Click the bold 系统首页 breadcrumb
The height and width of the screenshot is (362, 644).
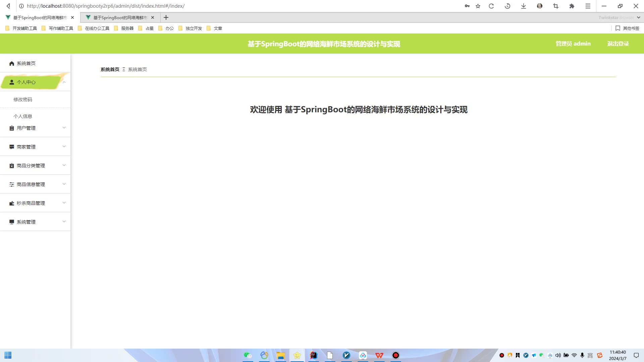[x=110, y=69]
